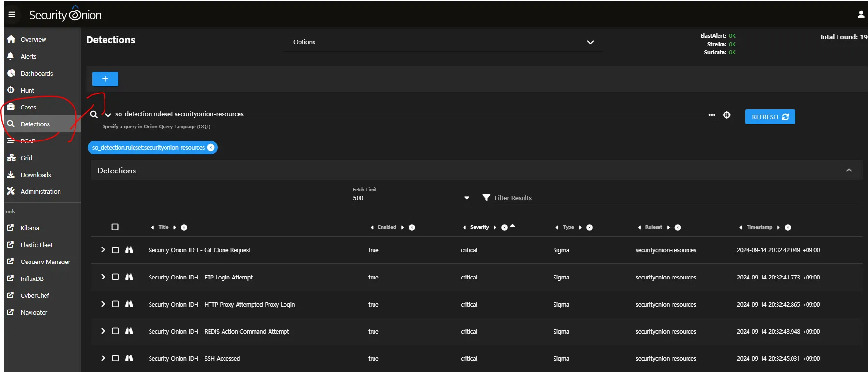This screenshot has width=868, height=372.
Task: Click binoculars icon for SSH Accessed row
Action: [x=129, y=358]
